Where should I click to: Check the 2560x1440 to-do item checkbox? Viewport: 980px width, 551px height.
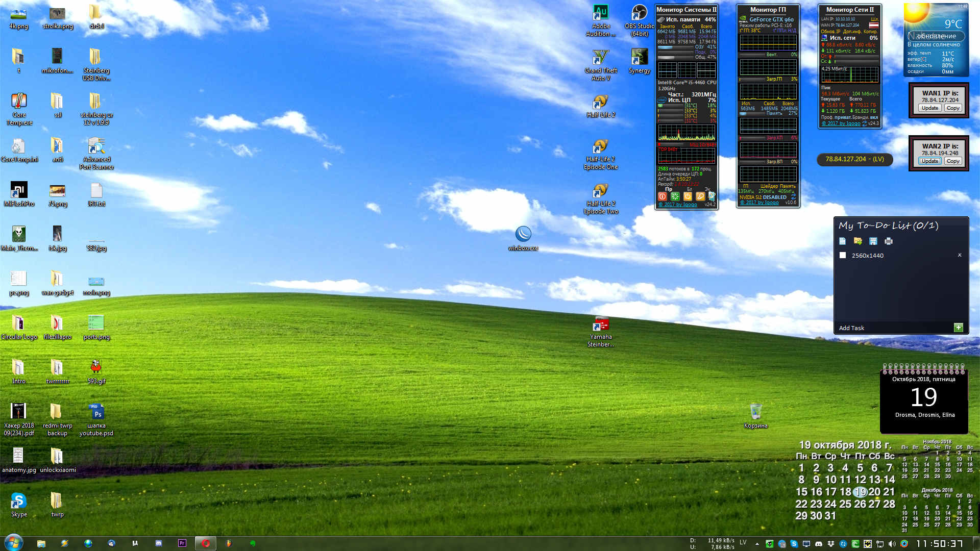click(x=843, y=256)
